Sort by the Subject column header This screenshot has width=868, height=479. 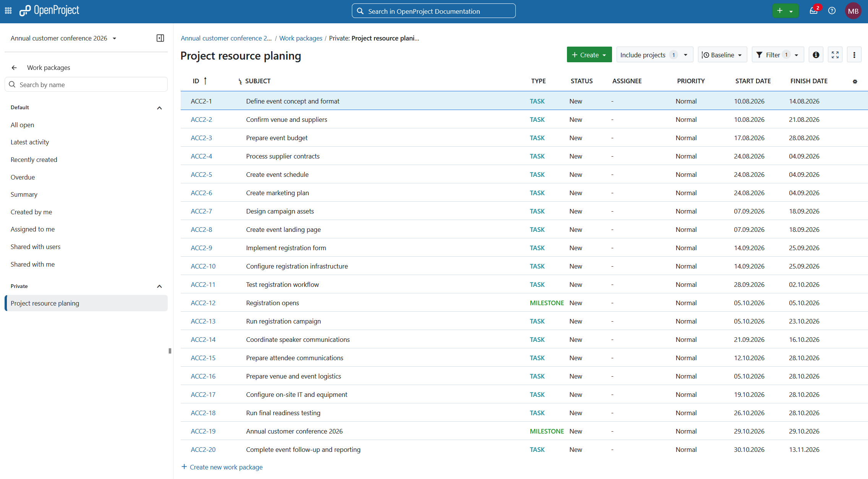258,81
